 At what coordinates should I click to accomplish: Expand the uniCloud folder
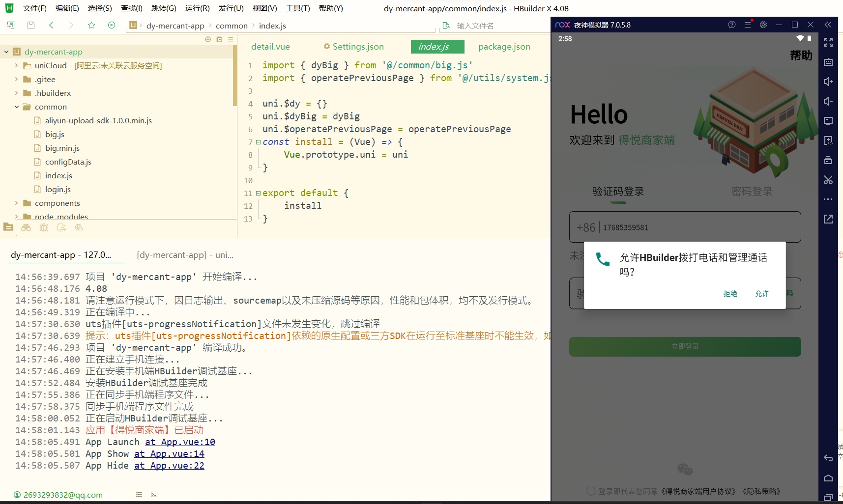click(16, 65)
